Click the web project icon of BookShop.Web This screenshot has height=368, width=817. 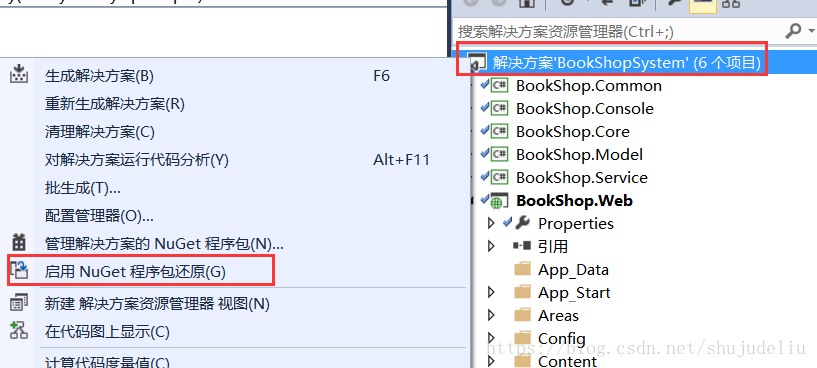499,201
